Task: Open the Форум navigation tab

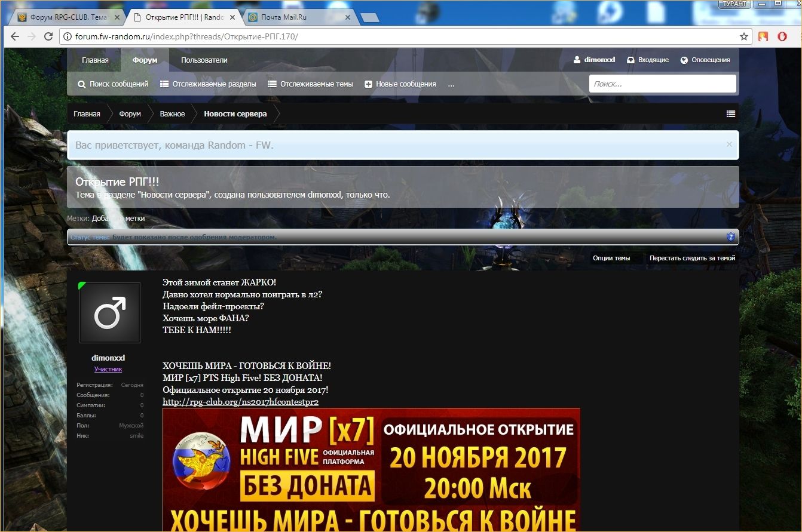Action: click(x=145, y=60)
